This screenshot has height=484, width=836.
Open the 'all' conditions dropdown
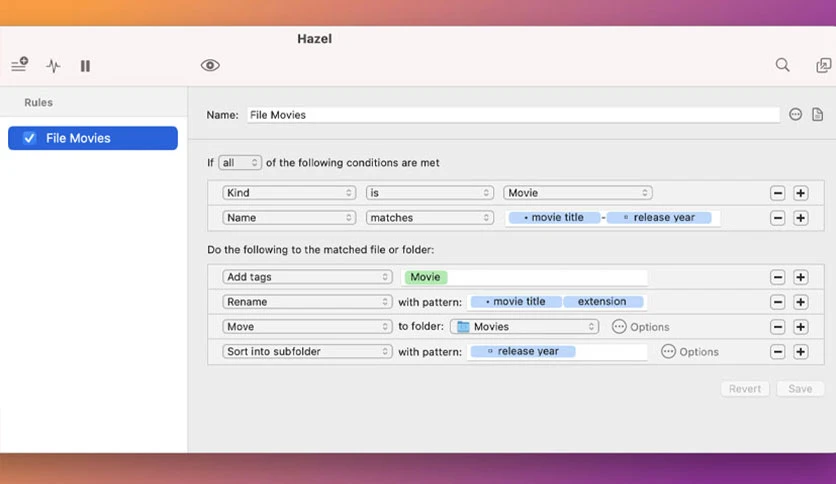239,163
